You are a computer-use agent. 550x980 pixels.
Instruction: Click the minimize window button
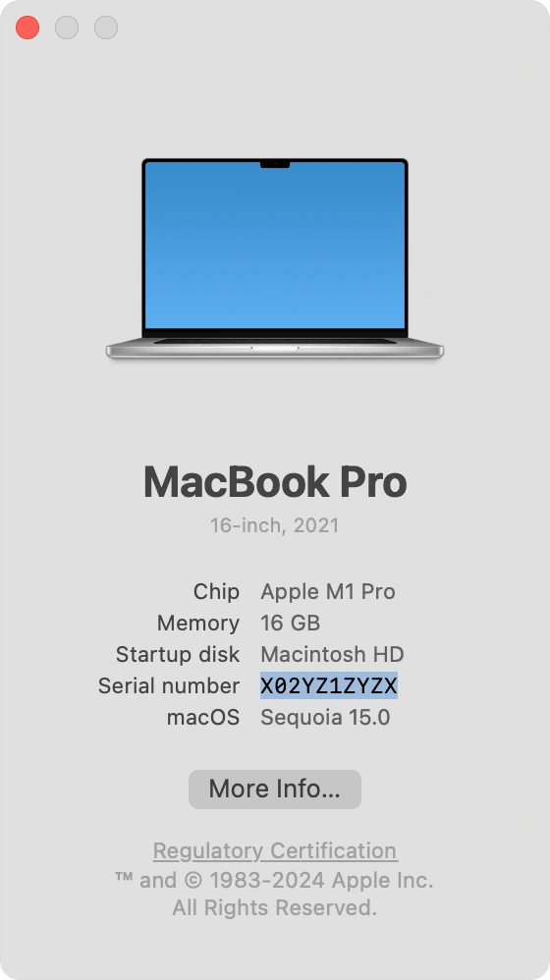67,27
